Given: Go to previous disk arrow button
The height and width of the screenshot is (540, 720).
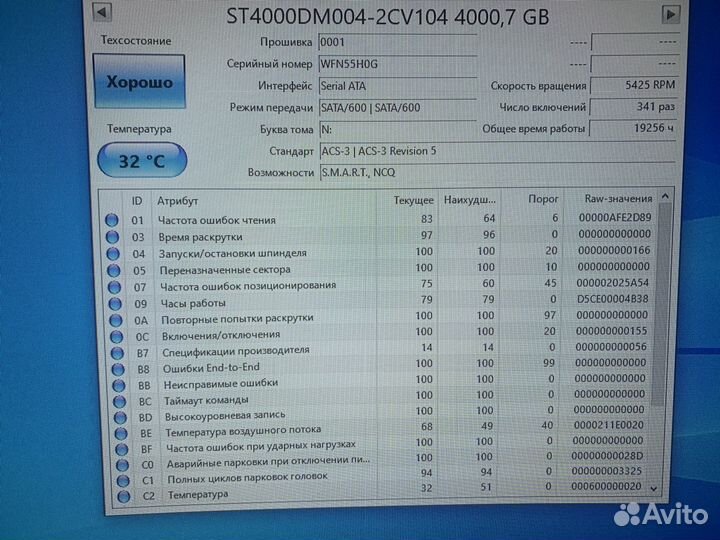Looking at the screenshot, I should pyautogui.click(x=102, y=12).
